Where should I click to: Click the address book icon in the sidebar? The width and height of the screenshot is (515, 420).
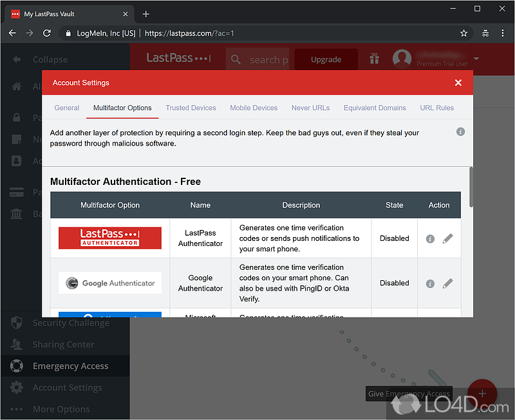[x=17, y=160]
